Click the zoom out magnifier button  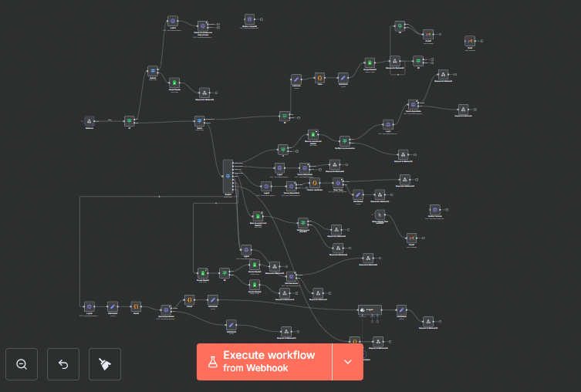[22, 364]
